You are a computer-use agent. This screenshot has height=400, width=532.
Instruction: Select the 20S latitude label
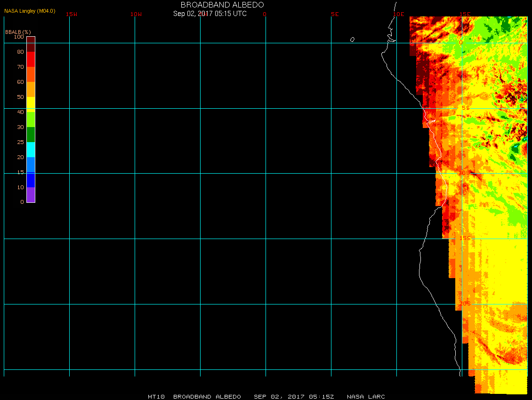[465, 304]
